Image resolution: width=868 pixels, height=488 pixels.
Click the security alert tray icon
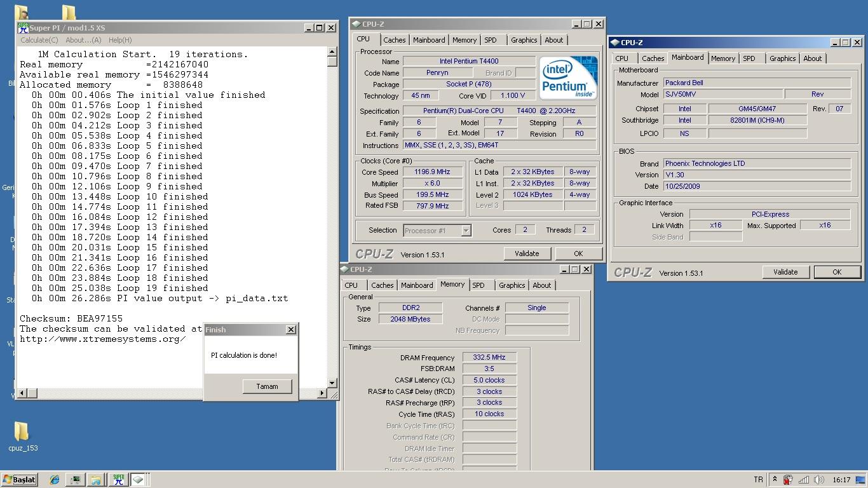(x=788, y=480)
